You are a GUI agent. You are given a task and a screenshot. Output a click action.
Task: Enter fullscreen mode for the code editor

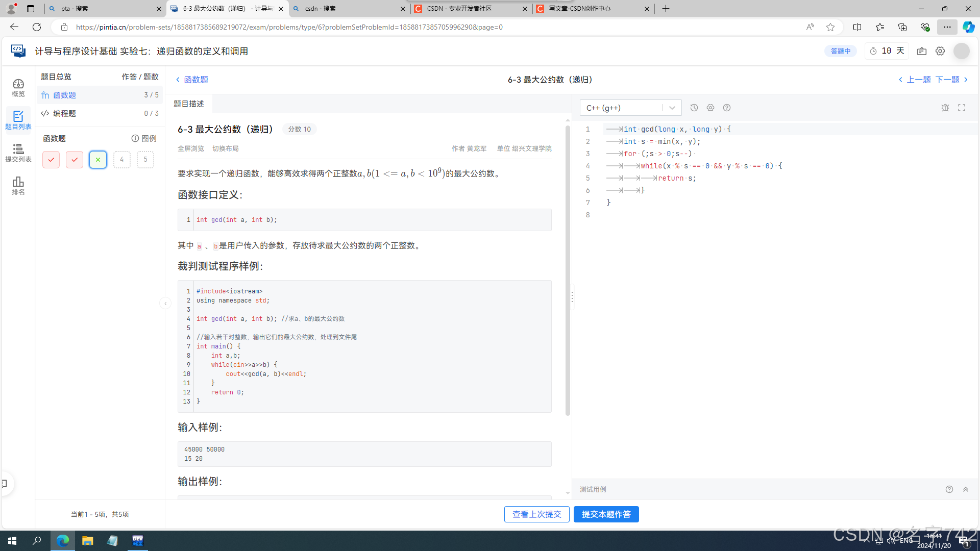(962, 108)
